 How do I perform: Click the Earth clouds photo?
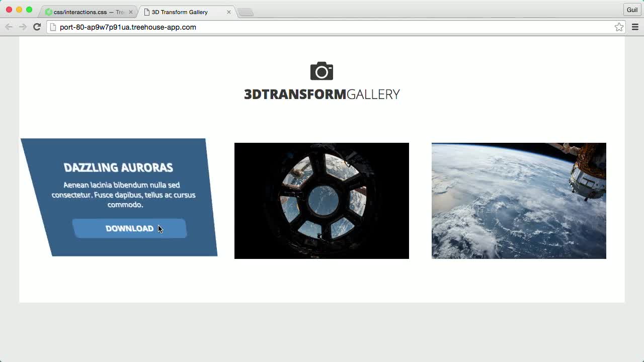click(519, 201)
